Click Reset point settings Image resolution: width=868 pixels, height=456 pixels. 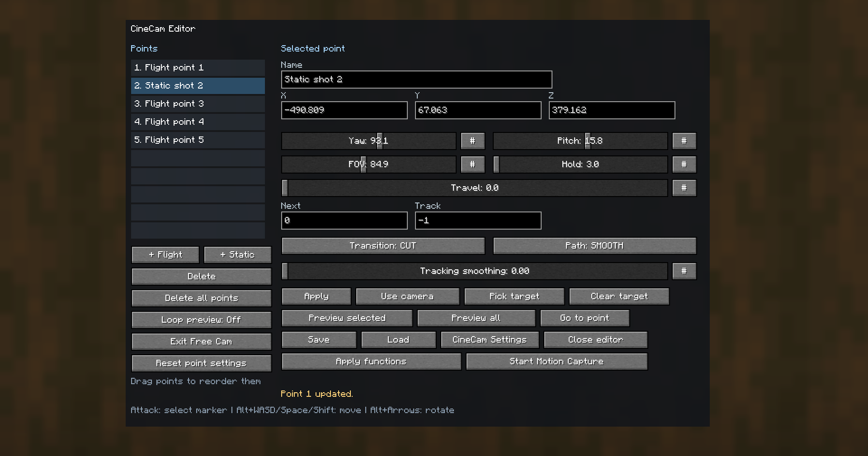[x=201, y=363]
